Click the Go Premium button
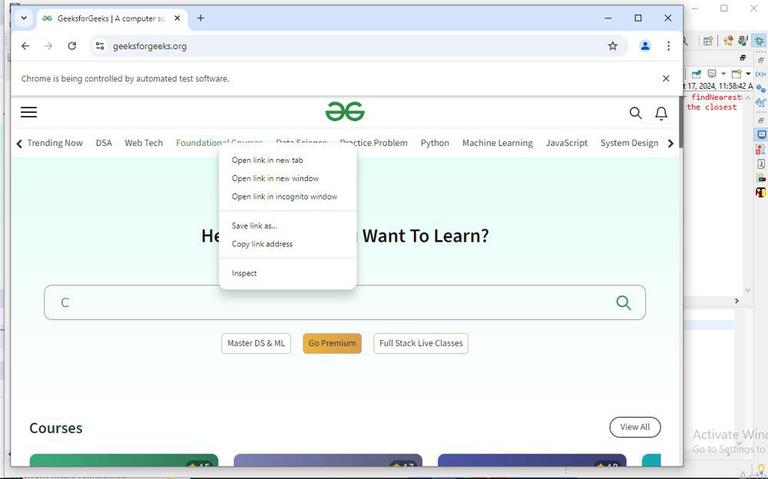768x479 pixels. coord(332,343)
